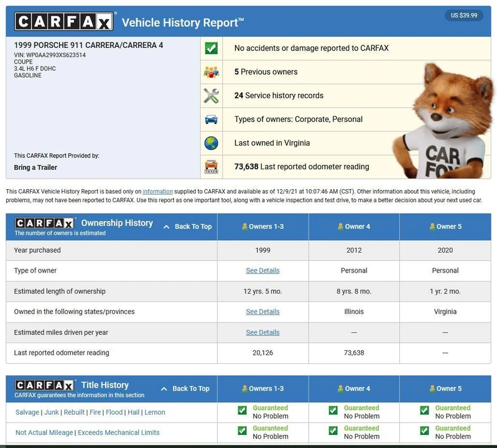497x448 pixels.
Task: Select the Owner 4 column header in Title History
Action: (354, 389)
